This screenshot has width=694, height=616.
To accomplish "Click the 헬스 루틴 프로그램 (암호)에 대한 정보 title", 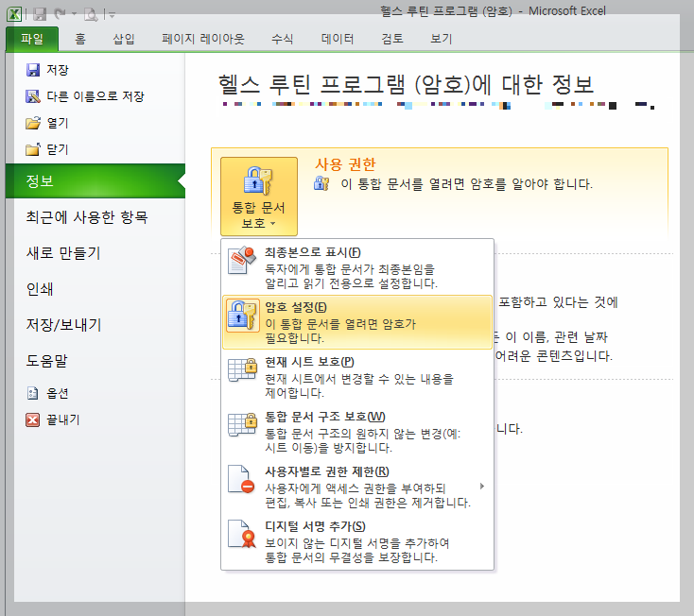I will pyautogui.click(x=406, y=84).
